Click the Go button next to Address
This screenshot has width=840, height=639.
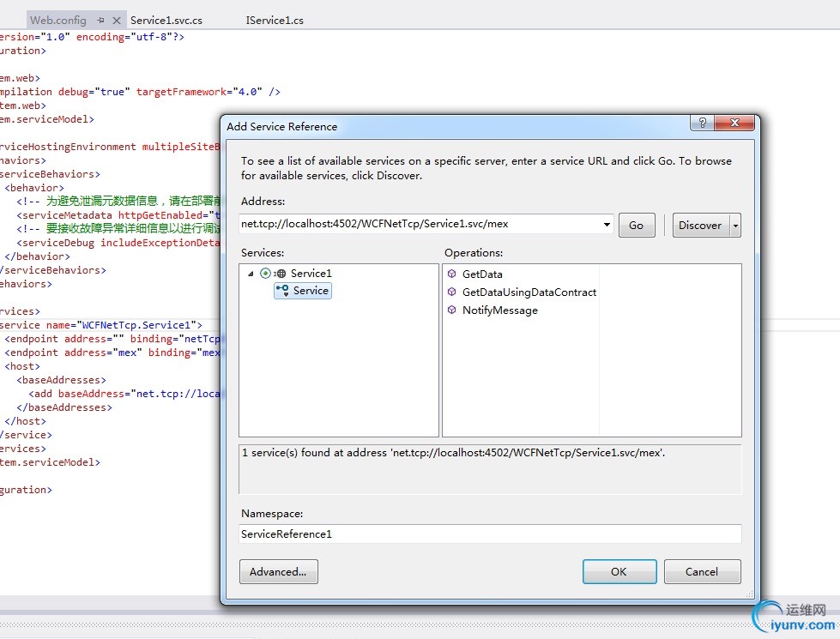(637, 226)
